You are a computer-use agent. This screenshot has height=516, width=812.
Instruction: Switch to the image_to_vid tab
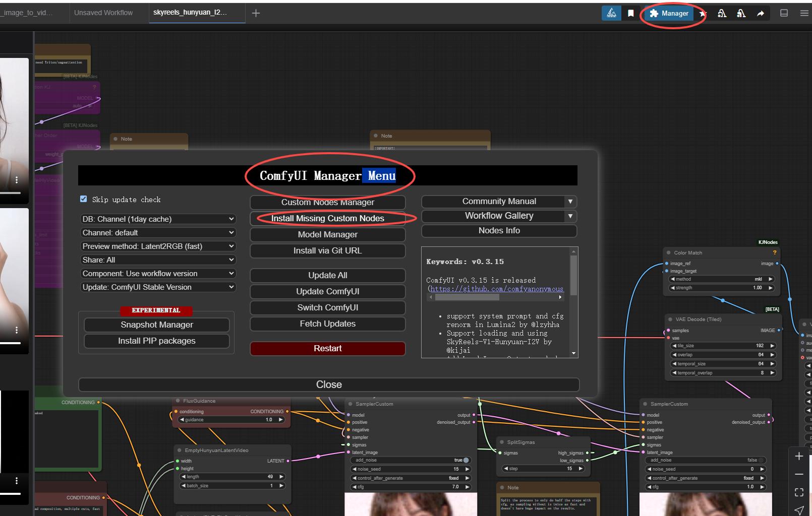[28, 13]
